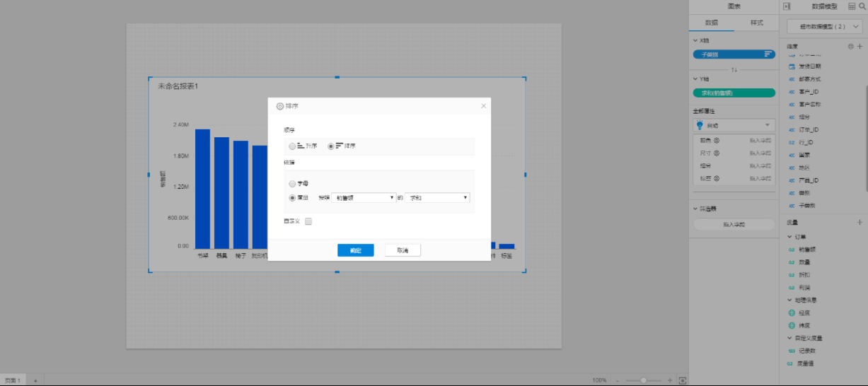Collapse the data model panel toggle icon
Image resolution: width=868 pixels, height=386 pixels.
point(786,6)
